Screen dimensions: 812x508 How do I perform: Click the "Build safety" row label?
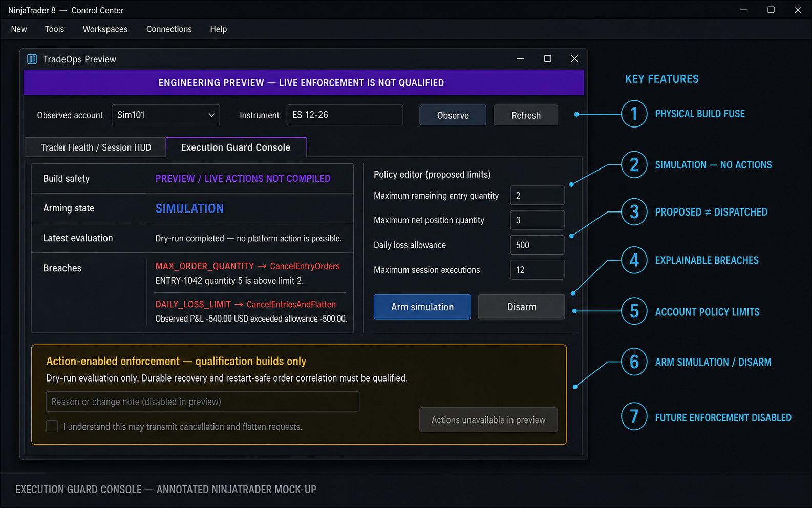point(67,178)
